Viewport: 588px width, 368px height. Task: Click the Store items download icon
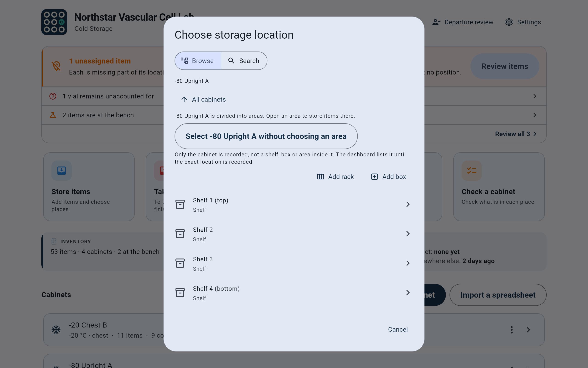[62, 171]
